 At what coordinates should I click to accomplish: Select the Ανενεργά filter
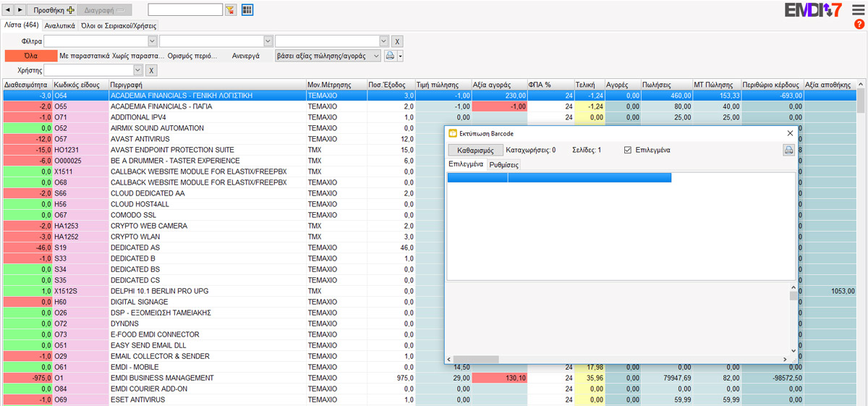[x=245, y=56]
